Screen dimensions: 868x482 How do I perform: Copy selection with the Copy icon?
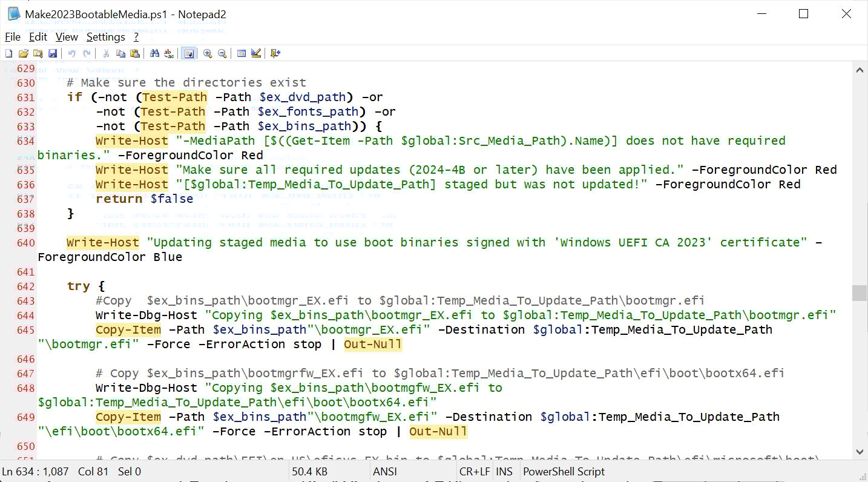[x=120, y=53]
